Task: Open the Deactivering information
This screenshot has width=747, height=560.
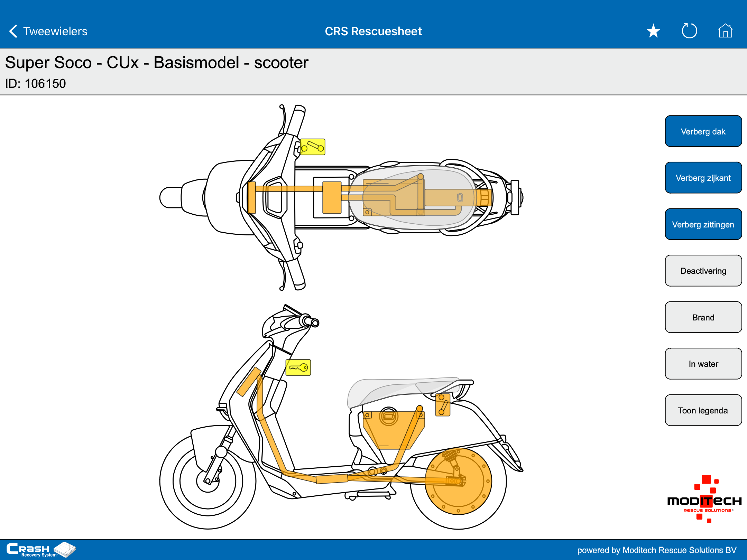Action: click(x=703, y=271)
